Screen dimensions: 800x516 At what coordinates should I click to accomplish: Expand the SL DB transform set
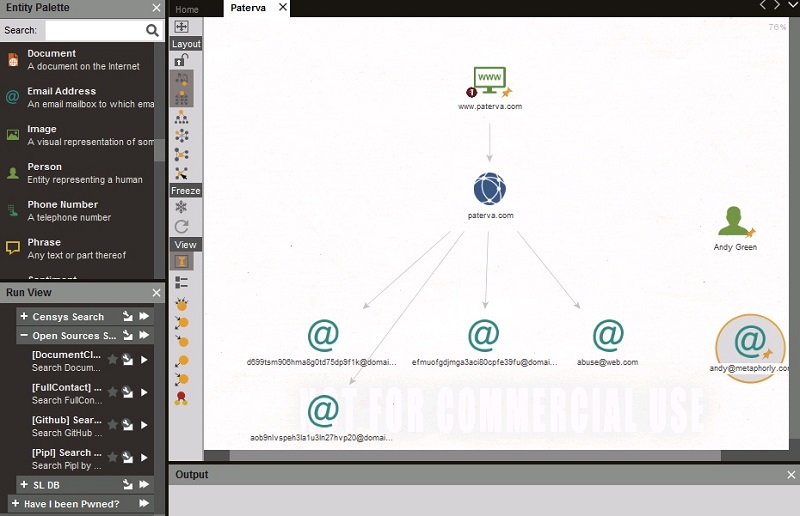24,484
